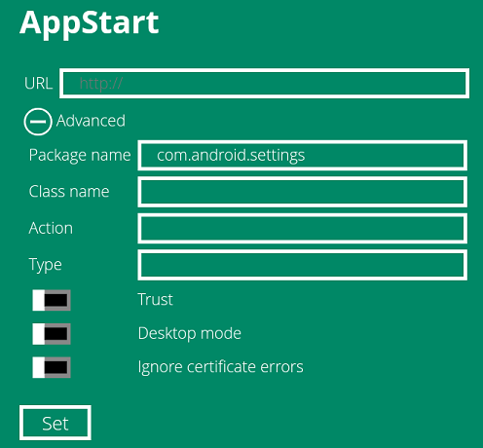Image resolution: width=483 pixels, height=448 pixels.
Task: Focus the URL input field
Action: click(264, 84)
